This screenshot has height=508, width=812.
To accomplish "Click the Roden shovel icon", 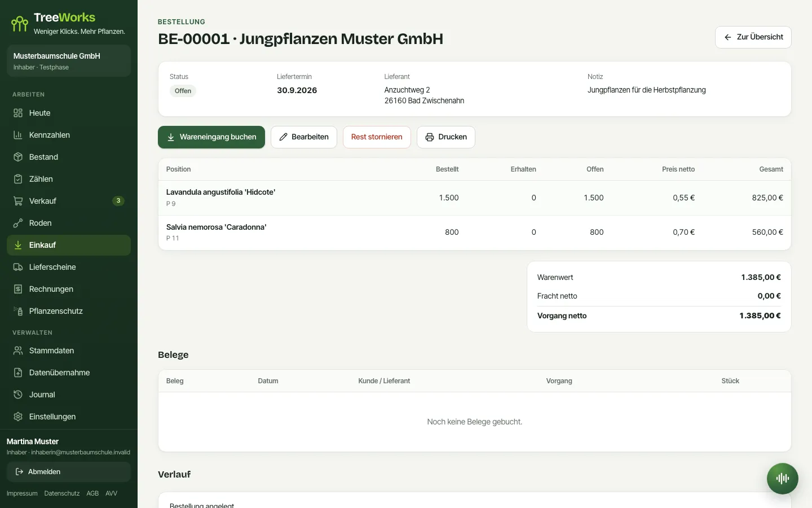I will tap(18, 223).
